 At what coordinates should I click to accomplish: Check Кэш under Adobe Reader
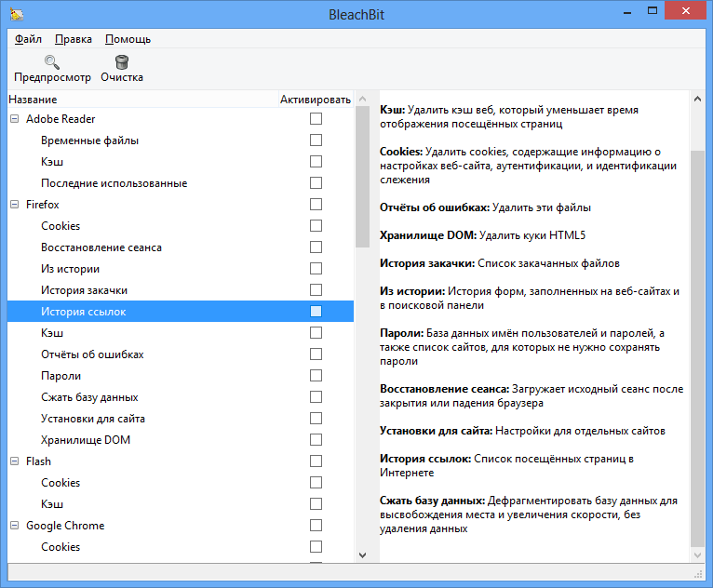pos(316,161)
